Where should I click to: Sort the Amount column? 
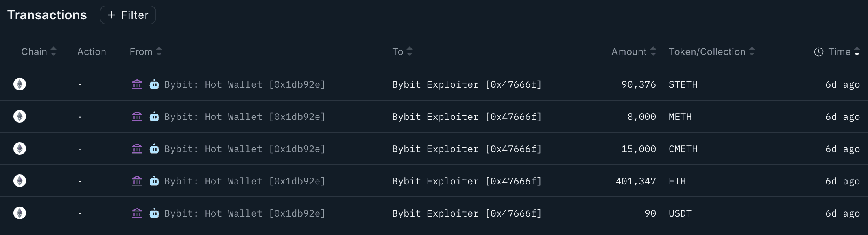click(653, 51)
